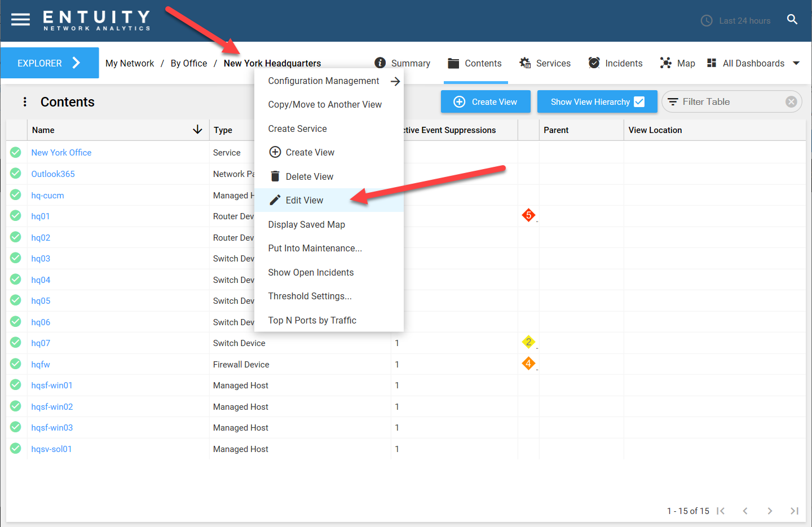The image size is (812, 527).
Task: Open the hq03 device link
Action: tap(41, 258)
